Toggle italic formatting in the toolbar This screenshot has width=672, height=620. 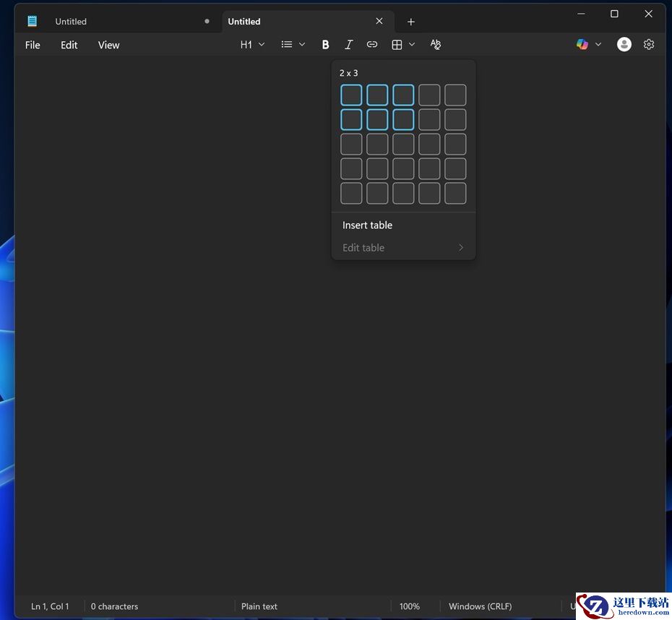tap(348, 45)
